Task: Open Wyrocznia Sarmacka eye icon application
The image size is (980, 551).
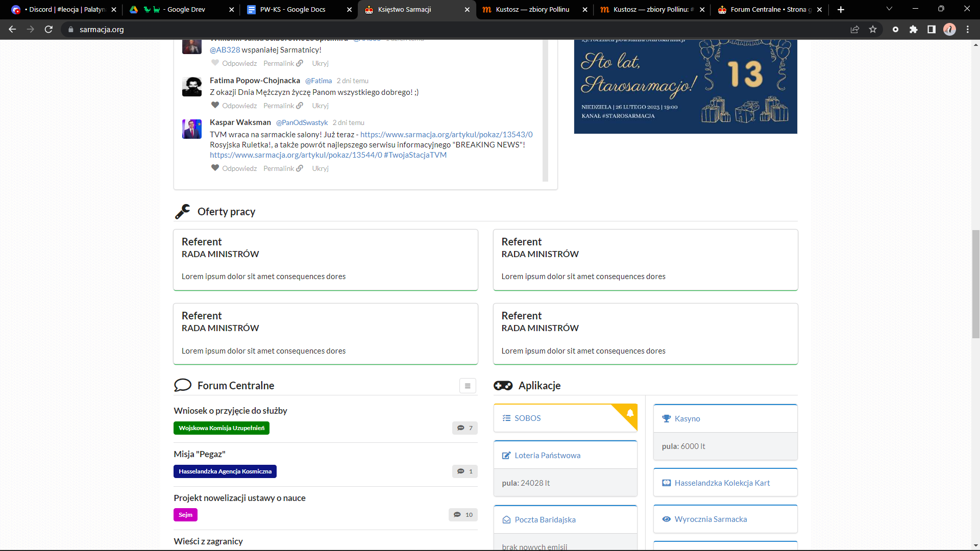Action: pos(710,519)
